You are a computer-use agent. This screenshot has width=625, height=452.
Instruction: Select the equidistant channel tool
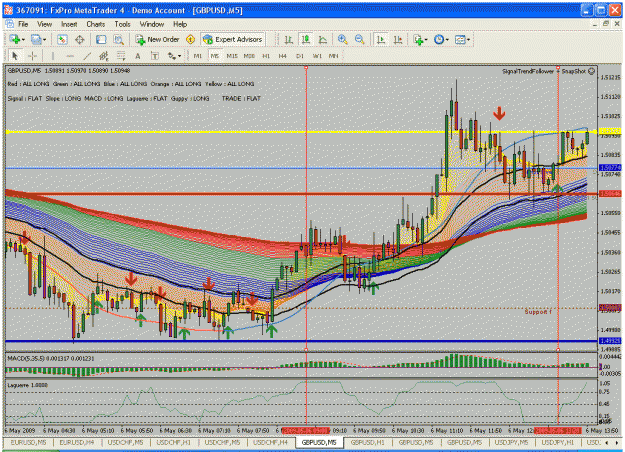point(104,56)
